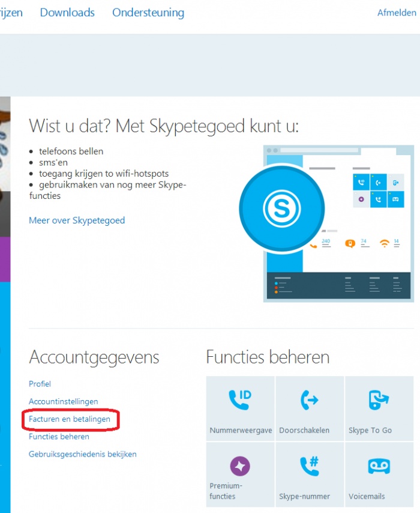This screenshot has height=513, width=420.
Task: Click the Skype To Go tile label
Action: [370, 431]
